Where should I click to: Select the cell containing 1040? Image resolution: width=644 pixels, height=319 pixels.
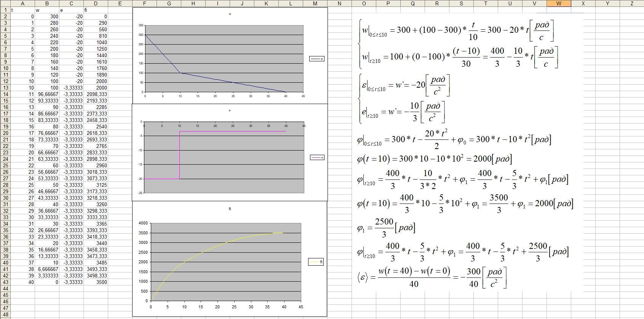(x=96, y=42)
